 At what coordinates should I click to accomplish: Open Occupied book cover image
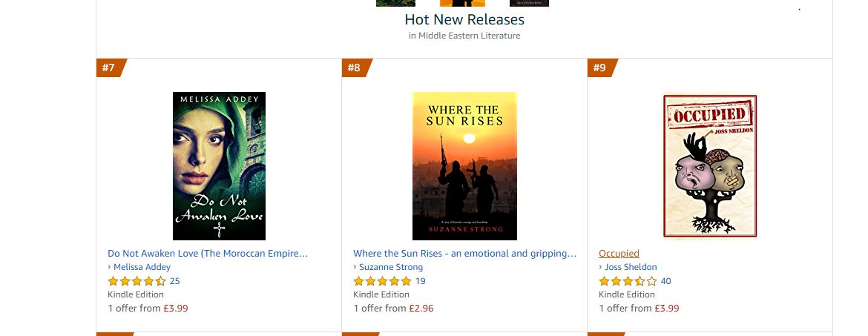tap(710, 166)
